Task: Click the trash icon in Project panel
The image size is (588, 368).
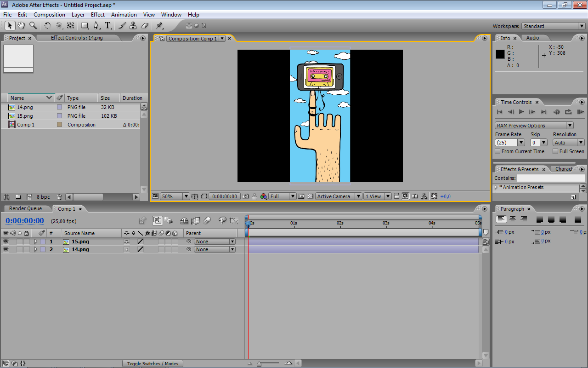Action: (59, 197)
